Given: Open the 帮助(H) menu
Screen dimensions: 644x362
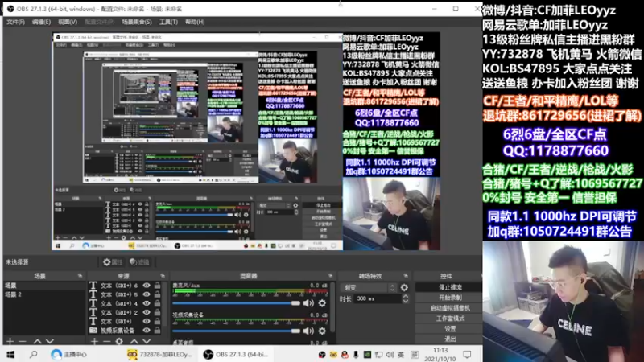Looking at the screenshot, I should (x=195, y=22).
